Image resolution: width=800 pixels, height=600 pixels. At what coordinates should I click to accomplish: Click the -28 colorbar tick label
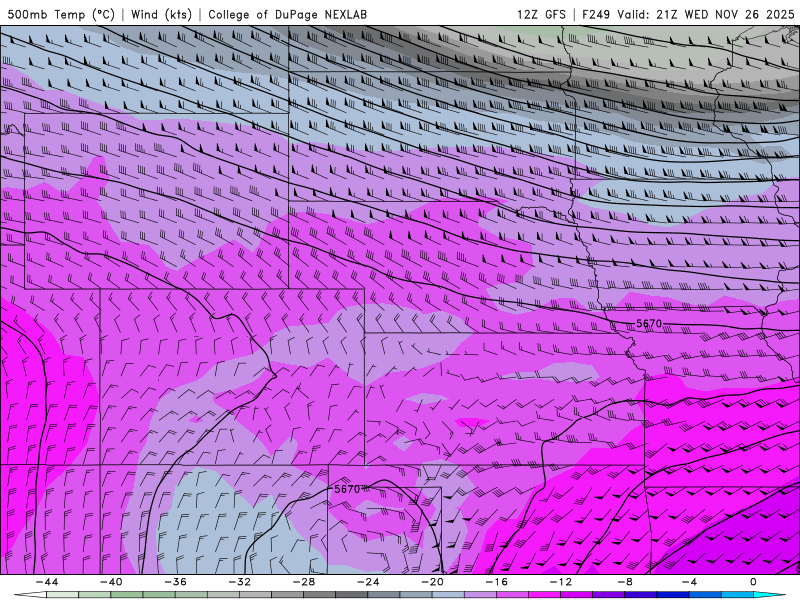point(304,582)
